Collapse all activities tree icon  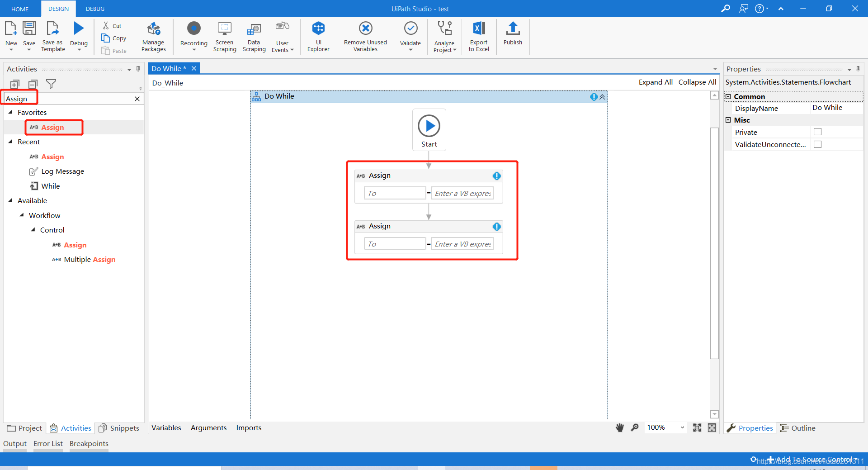[33, 84]
